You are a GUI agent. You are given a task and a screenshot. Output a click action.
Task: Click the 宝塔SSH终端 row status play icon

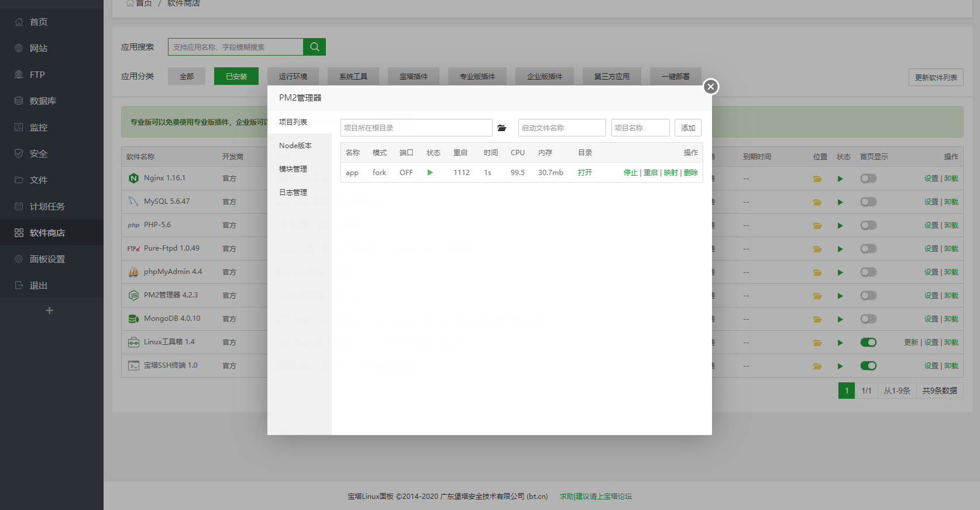pyautogui.click(x=840, y=366)
